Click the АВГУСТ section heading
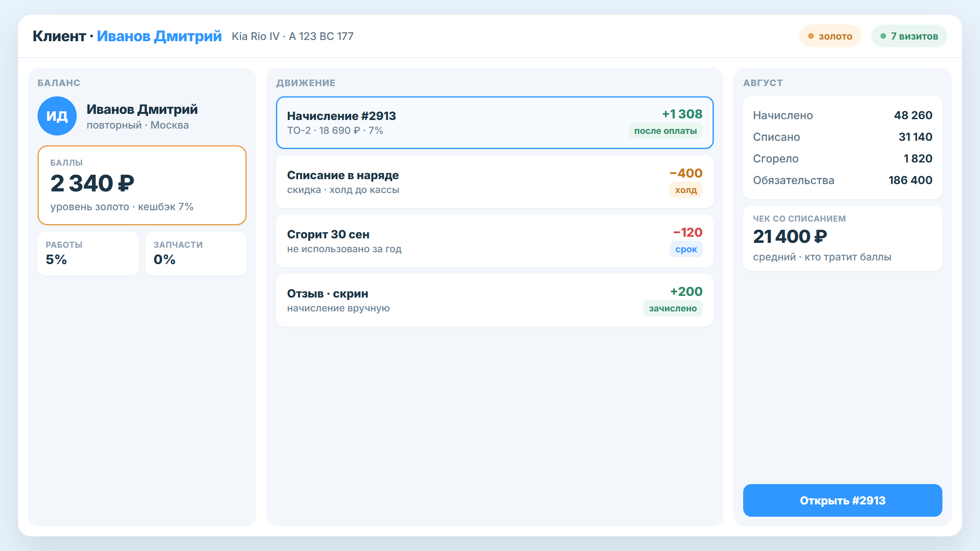980x551 pixels. [763, 83]
